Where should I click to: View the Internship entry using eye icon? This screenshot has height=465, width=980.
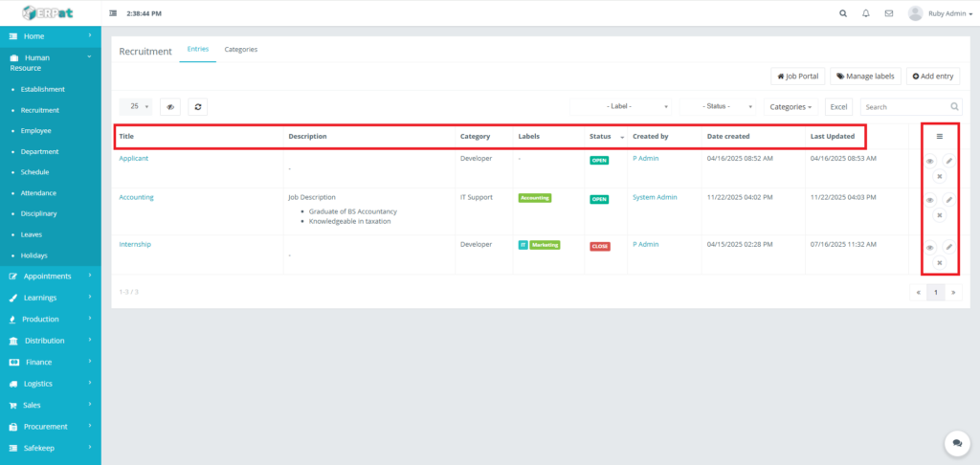click(x=929, y=247)
